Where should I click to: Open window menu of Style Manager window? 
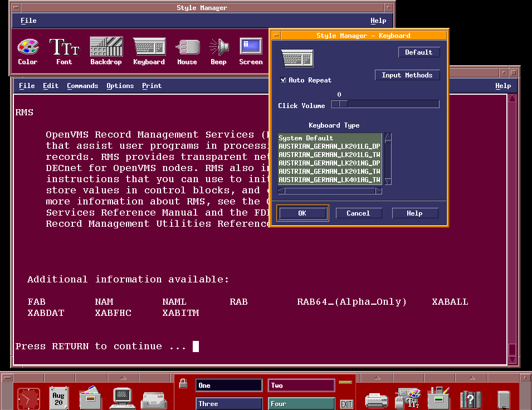[16, 7]
